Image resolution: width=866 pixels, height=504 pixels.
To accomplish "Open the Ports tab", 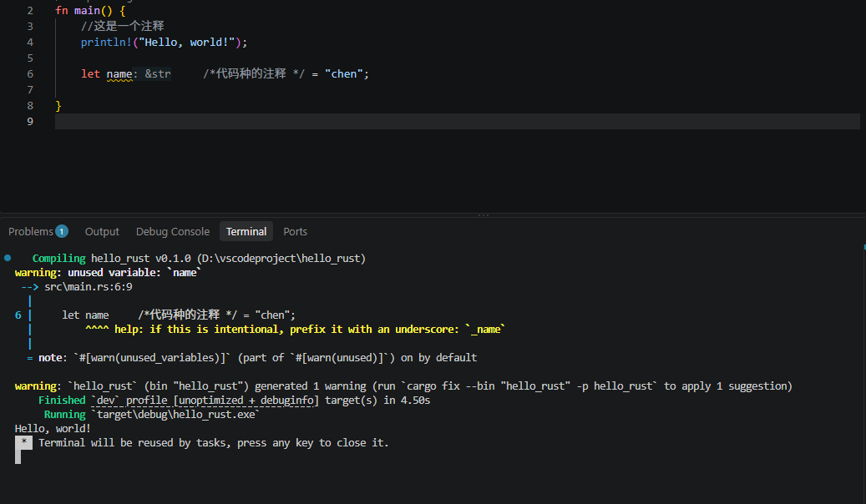I will (x=295, y=231).
